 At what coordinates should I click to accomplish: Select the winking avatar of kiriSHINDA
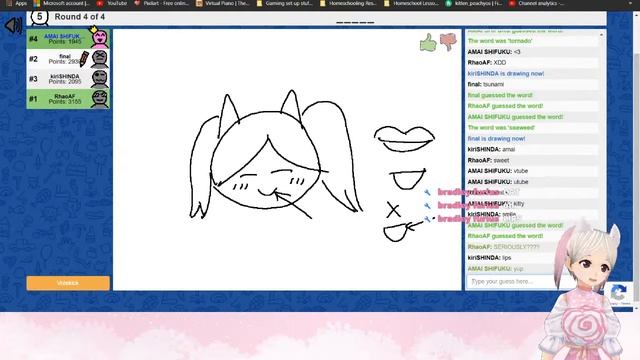click(100, 79)
